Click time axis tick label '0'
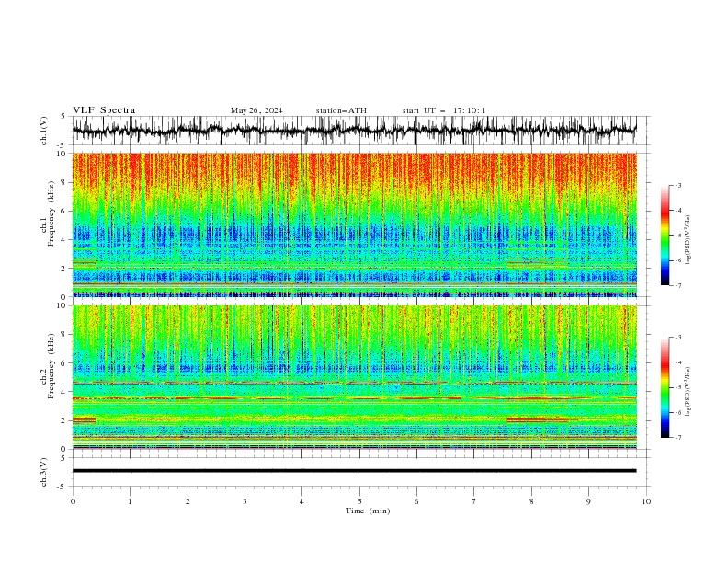This screenshot has width=728, height=563. [x=73, y=501]
